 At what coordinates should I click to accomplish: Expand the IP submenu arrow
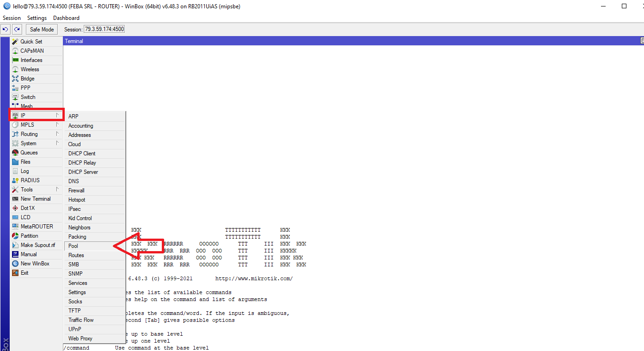coord(58,115)
